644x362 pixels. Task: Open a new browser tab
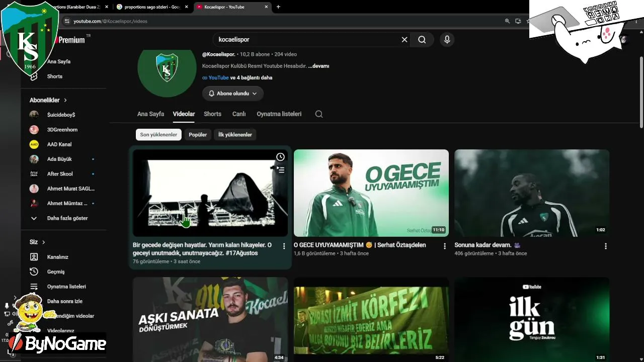click(278, 7)
